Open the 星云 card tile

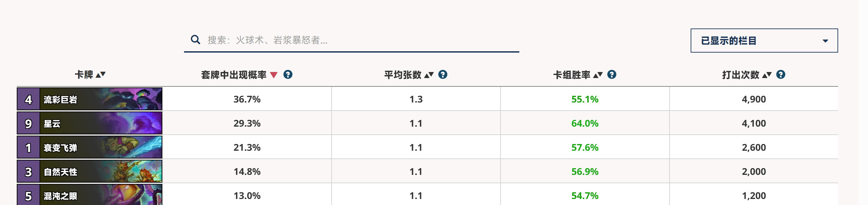90,123
